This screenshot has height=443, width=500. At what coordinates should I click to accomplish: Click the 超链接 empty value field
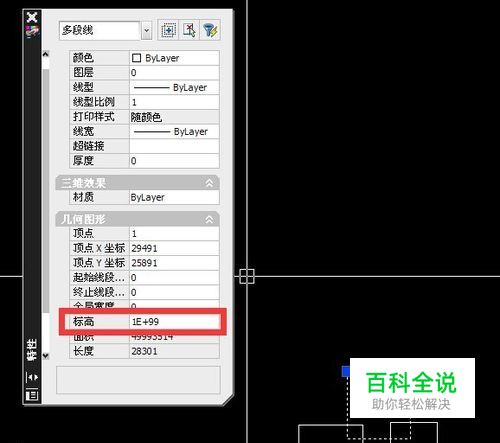click(174, 146)
